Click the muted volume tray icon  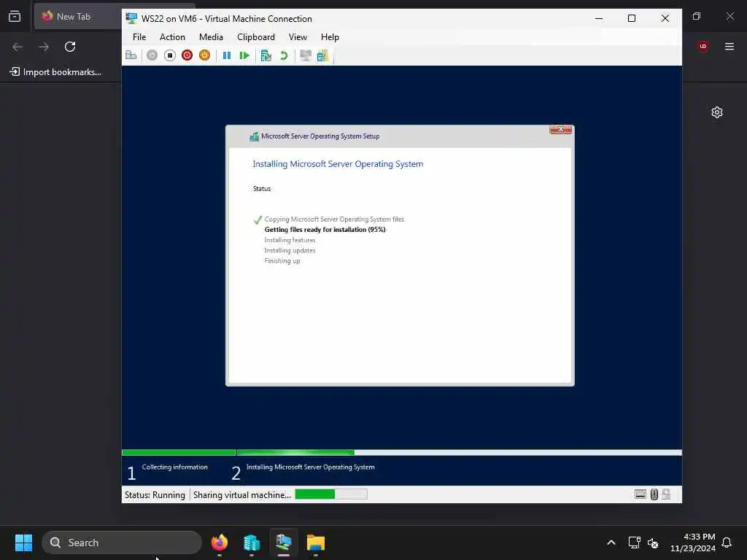[x=653, y=542]
